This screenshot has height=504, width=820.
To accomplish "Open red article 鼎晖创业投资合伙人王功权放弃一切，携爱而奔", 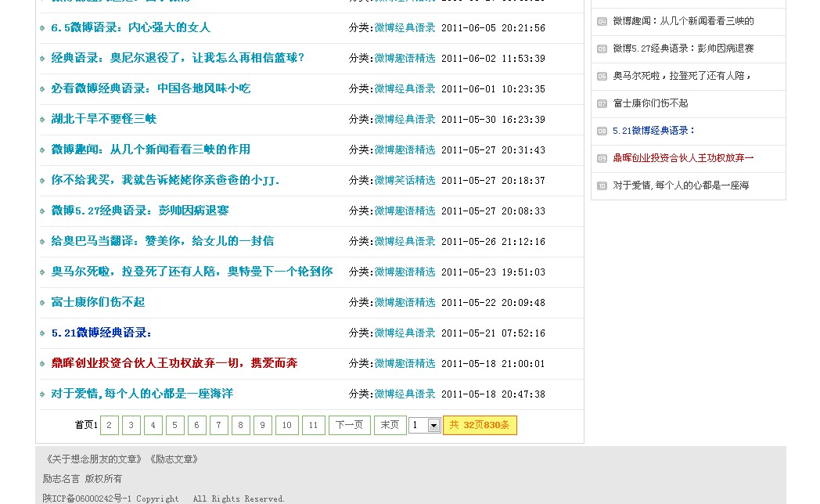I will 174,363.
